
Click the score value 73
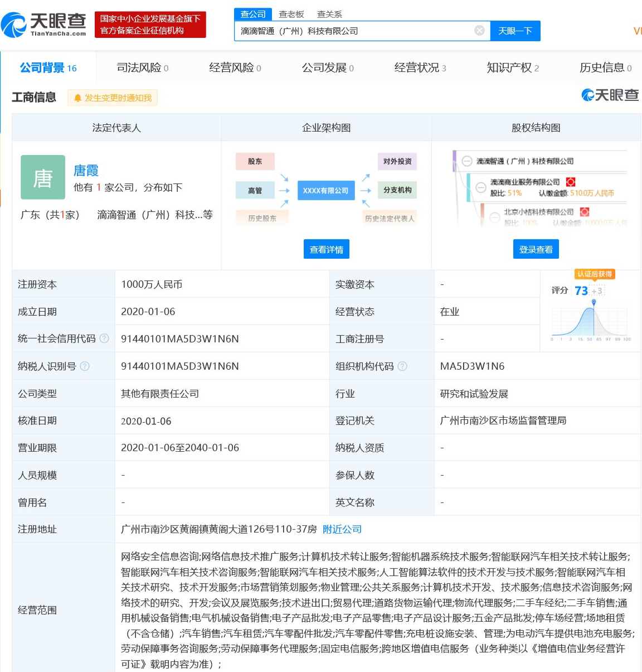click(581, 291)
